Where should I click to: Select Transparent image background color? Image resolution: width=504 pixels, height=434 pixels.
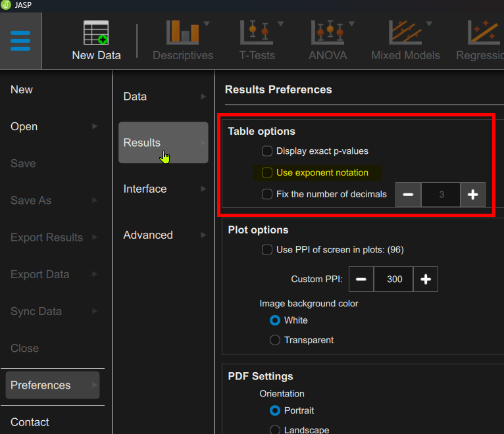tap(276, 340)
